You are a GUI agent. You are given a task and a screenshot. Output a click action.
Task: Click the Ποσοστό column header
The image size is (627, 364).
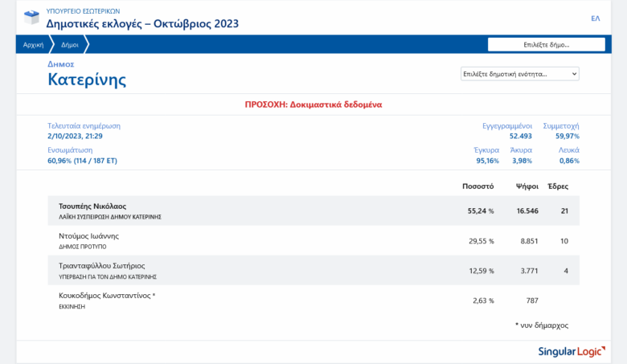tap(477, 186)
